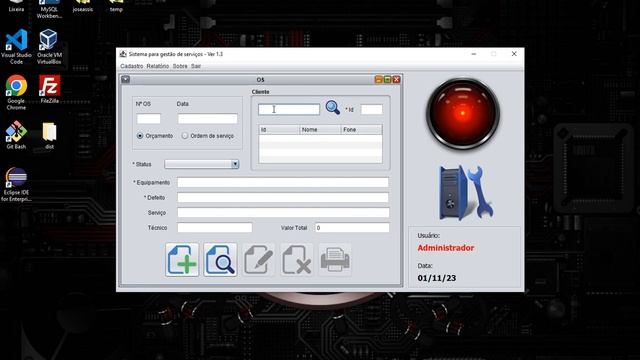Open the dist folder on desktop
The height and width of the screenshot is (360, 640).
pyautogui.click(x=49, y=135)
